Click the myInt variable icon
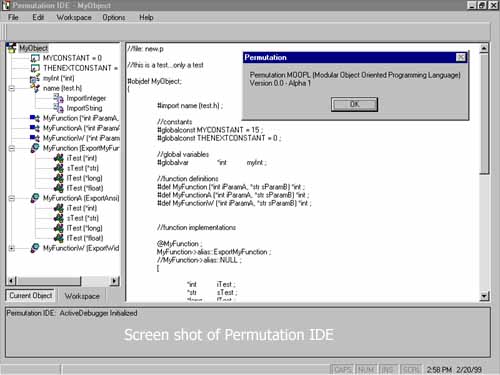Image resolution: width=500 pixels, height=375 pixels. click(35, 78)
